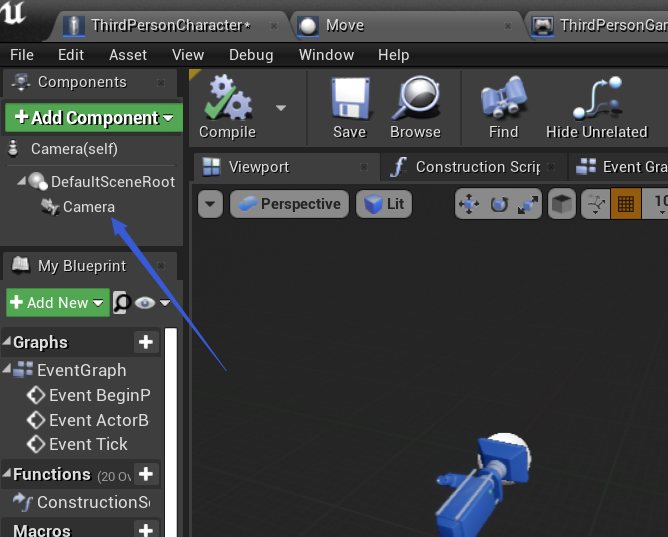The image size is (668, 537).
Task: Close the Viewport tab
Action: 364,167
